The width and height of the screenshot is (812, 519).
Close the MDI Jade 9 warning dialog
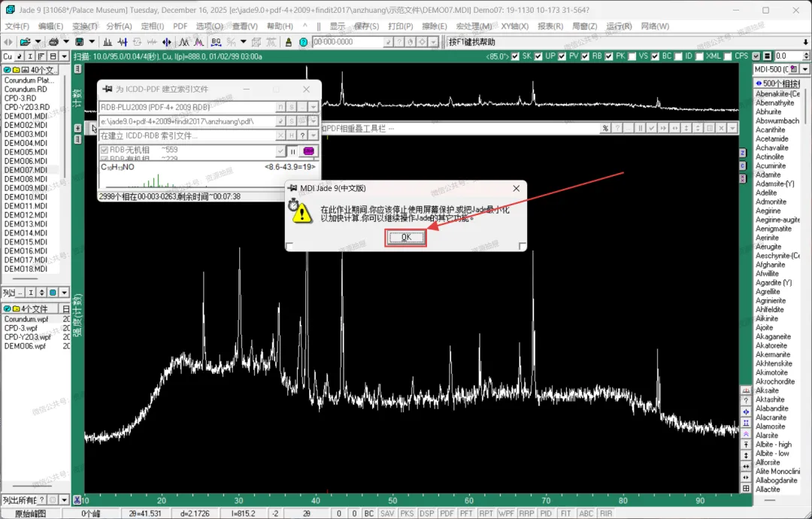(516, 189)
